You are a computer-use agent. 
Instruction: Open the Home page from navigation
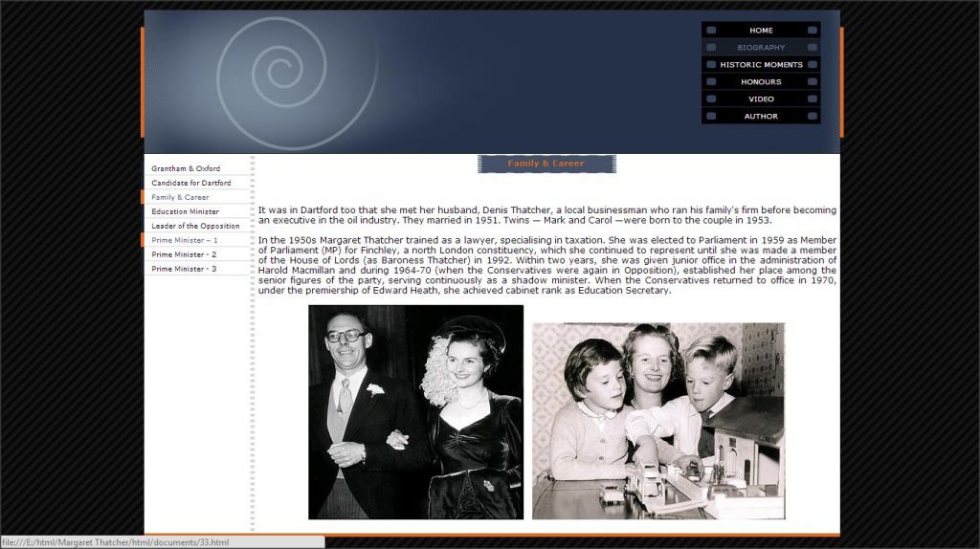click(761, 31)
